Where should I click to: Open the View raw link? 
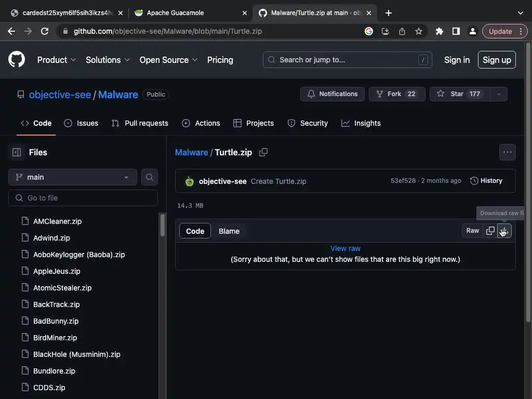[x=345, y=248]
